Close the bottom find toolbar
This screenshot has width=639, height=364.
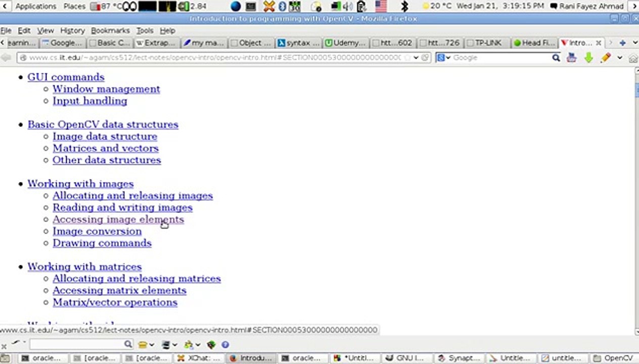pyautogui.click(x=4, y=346)
